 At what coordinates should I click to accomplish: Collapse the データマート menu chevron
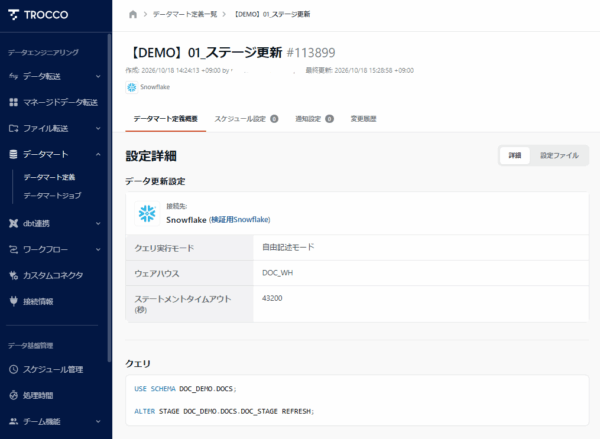(x=98, y=155)
